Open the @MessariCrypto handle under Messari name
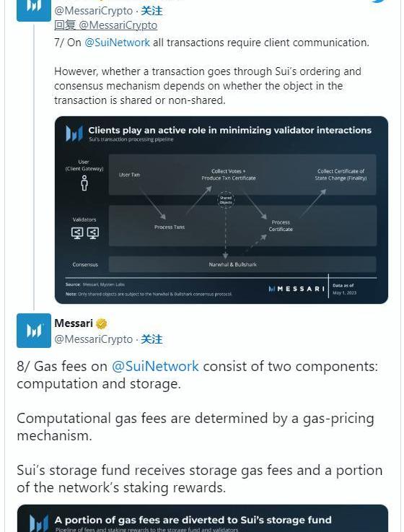Viewport: 404px width, 532px height. [93, 339]
